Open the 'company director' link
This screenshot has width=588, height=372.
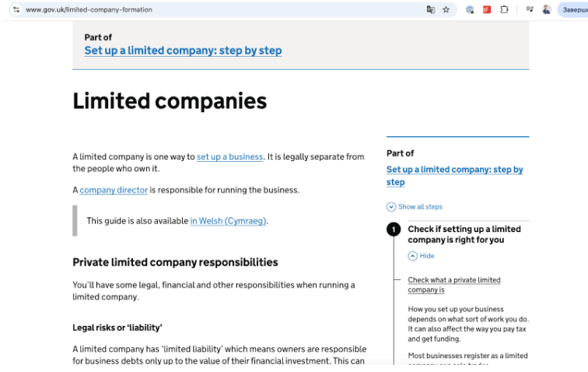[x=114, y=190]
